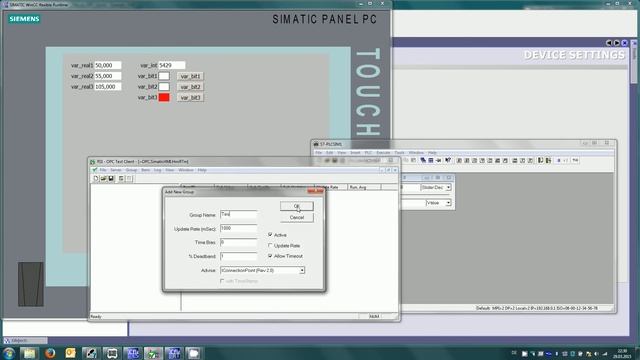Click the taskbar clock
640x360 pixels.
(x=622, y=353)
